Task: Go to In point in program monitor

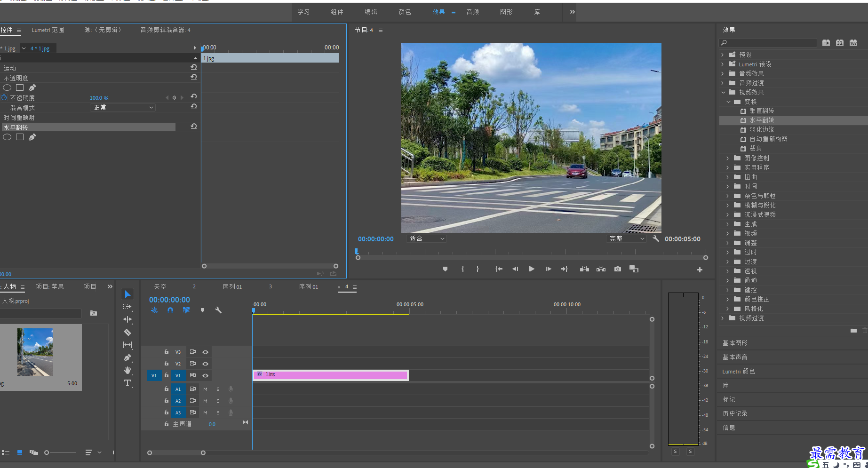Action: coord(499,269)
